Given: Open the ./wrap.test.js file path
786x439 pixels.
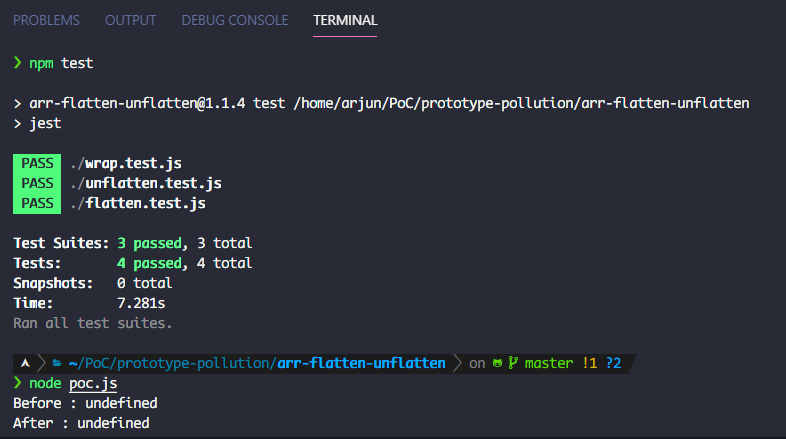Looking at the screenshot, I should 126,163.
